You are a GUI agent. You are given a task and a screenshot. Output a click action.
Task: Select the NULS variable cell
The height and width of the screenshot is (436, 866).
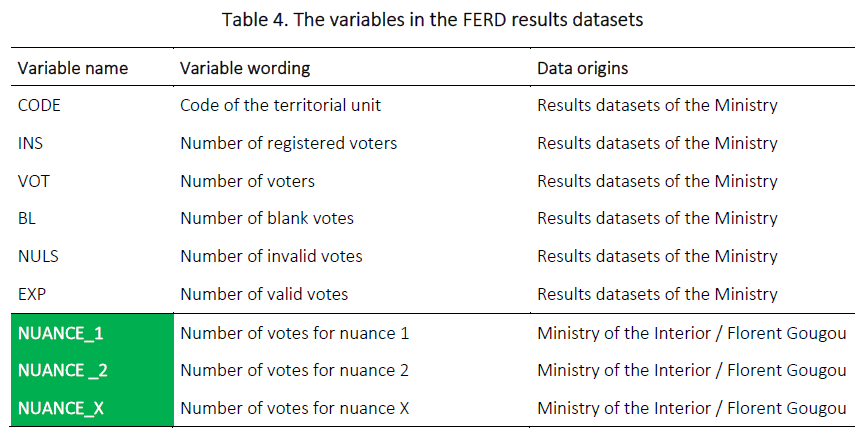tap(38, 256)
